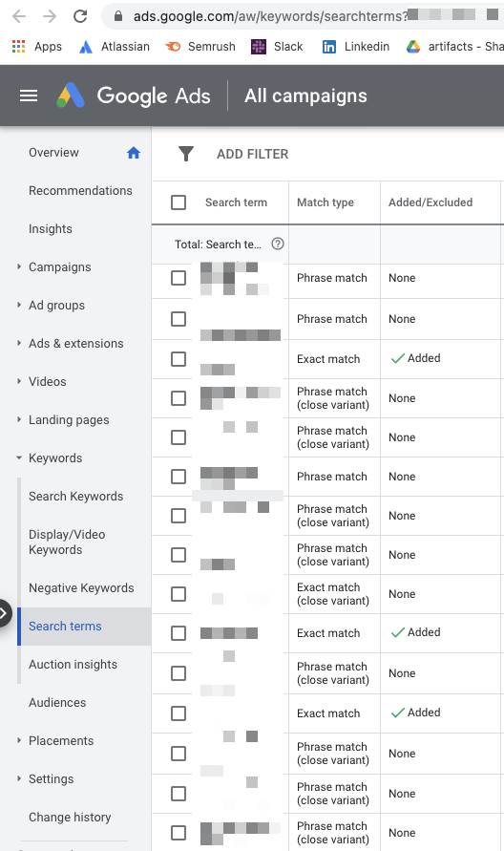Reload the page with browser refresh icon
Screen dimensions: 504x851
(80, 16)
